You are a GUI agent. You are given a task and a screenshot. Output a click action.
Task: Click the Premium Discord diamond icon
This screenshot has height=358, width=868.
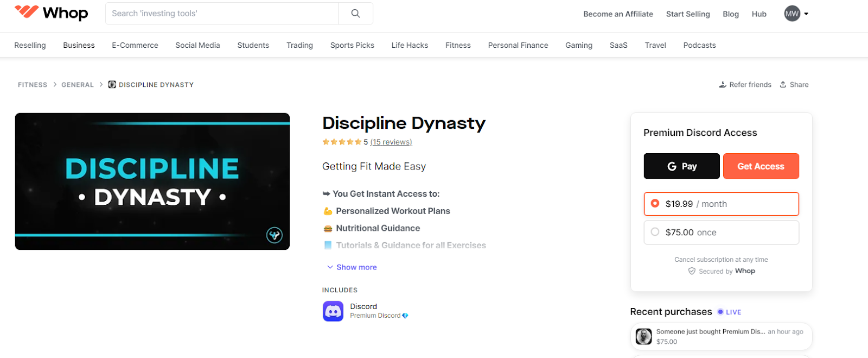tap(405, 316)
